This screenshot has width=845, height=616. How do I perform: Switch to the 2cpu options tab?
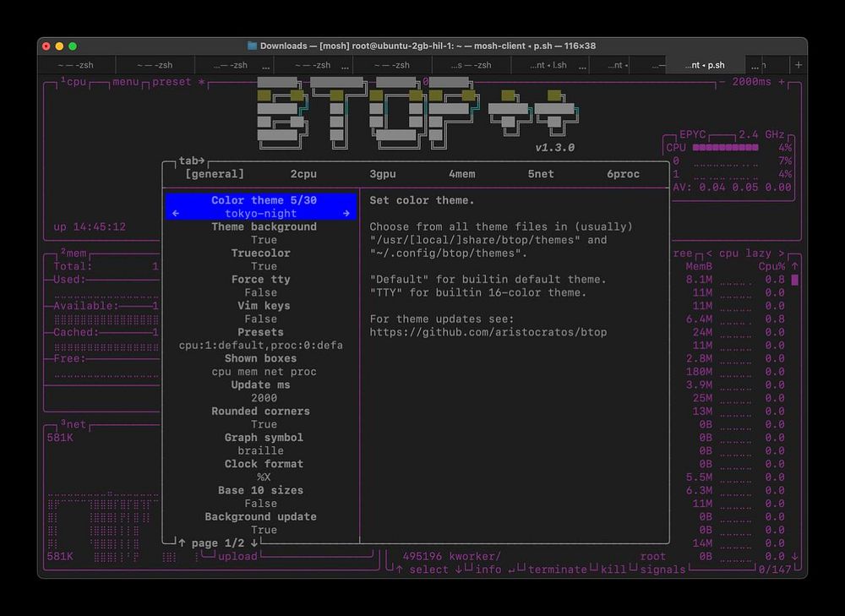303,174
